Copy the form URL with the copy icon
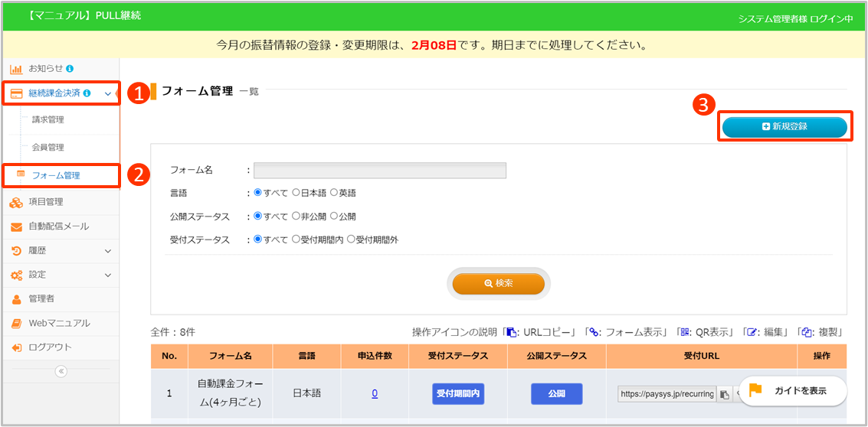This screenshot has height=427, width=868. [x=724, y=394]
